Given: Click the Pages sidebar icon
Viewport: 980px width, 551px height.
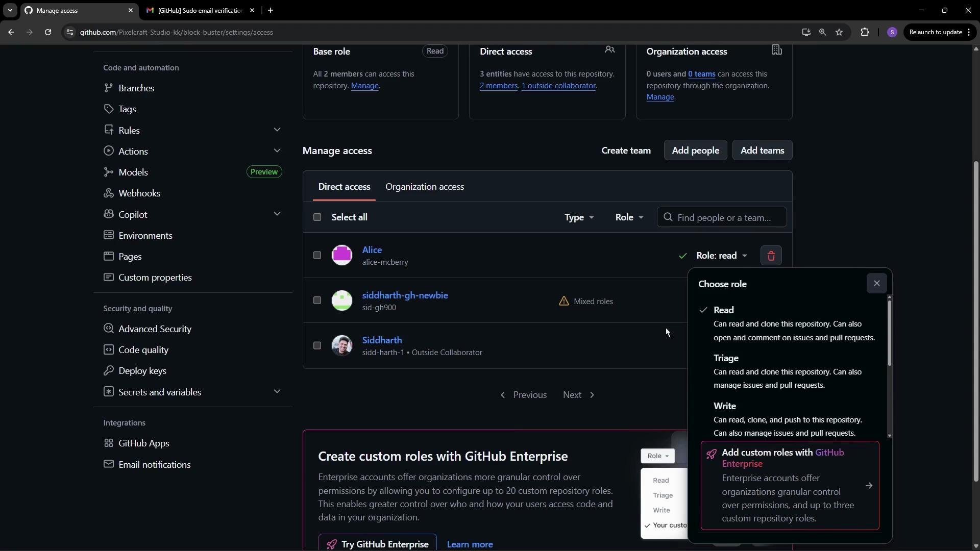Looking at the screenshot, I should tap(108, 256).
